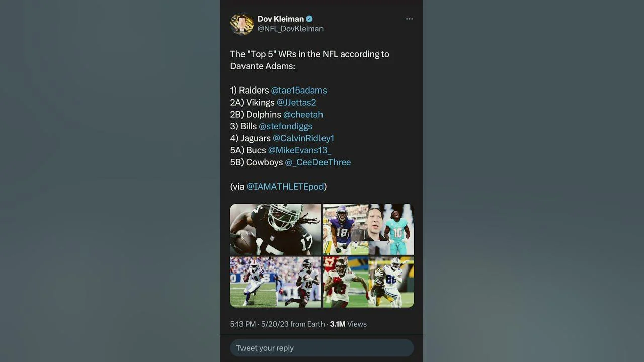Image resolution: width=644 pixels, height=362 pixels.
Task: Follow the @JJettas2 mention link
Action: coord(296,103)
